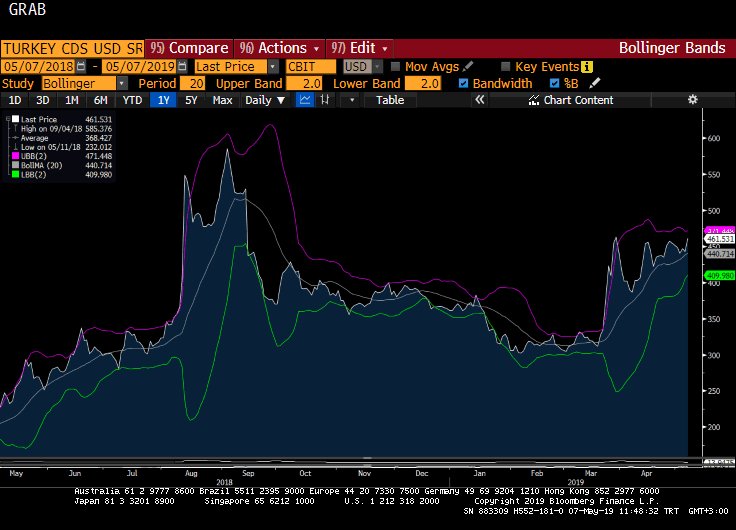
Task: Open the end date calendar picker icon
Action: click(x=183, y=67)
